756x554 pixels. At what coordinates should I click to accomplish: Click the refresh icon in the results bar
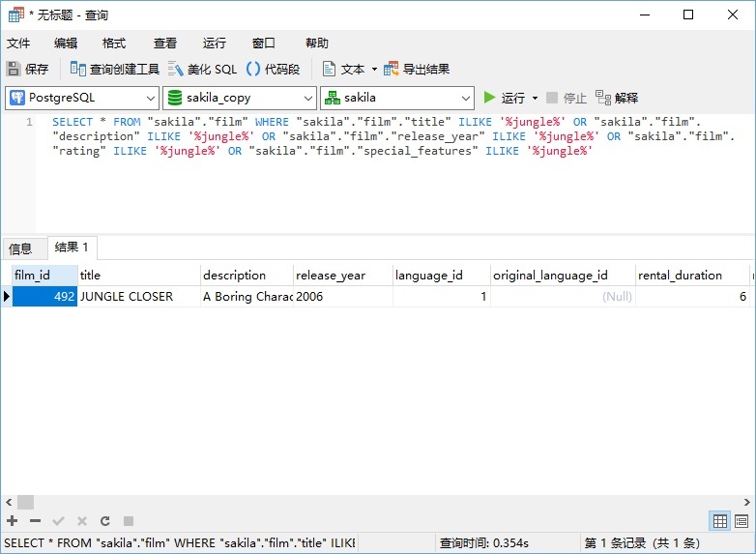(105, 521)
